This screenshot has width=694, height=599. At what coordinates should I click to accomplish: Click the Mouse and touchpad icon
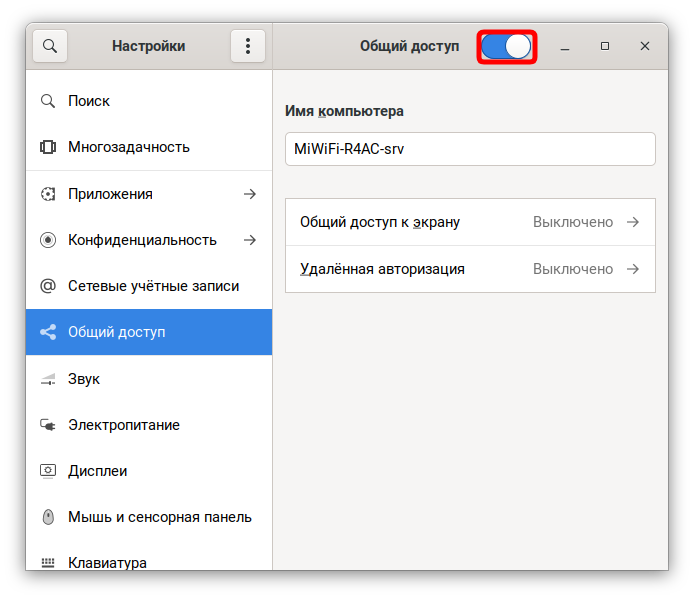(47, 517)
